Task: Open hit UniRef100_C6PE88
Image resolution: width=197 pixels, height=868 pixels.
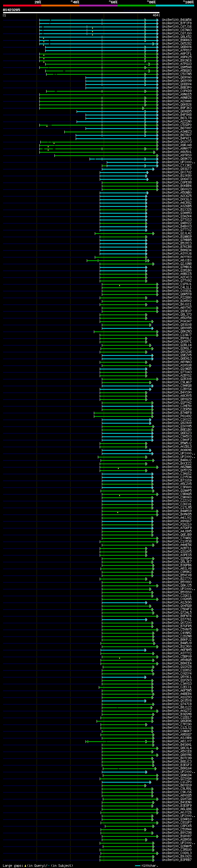Action: [x=177, y=182]
